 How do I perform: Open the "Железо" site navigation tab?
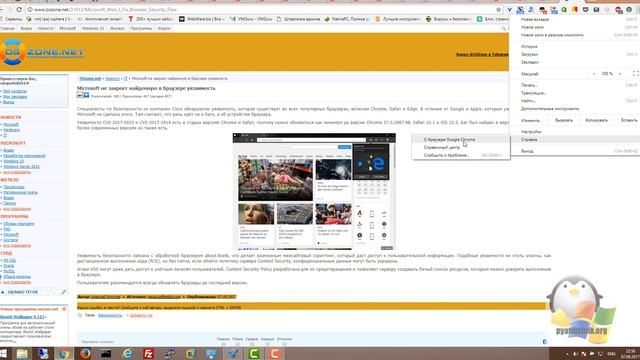117,29
